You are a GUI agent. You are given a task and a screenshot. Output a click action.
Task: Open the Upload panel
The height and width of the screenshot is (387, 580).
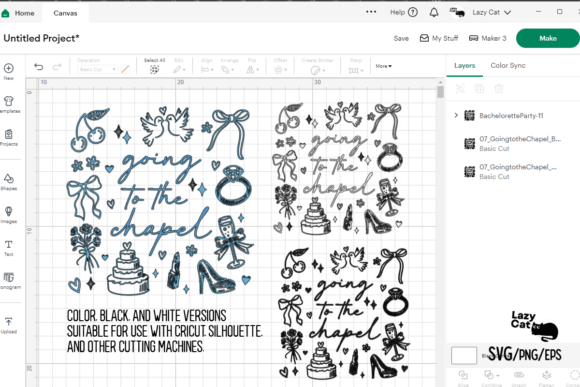click(x=9, y=325)
